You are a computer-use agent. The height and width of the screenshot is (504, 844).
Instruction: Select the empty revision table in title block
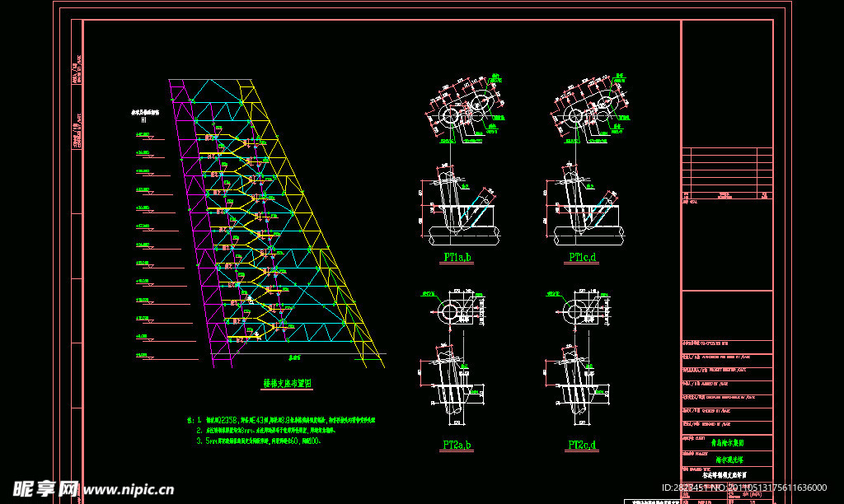coord(727,173)
